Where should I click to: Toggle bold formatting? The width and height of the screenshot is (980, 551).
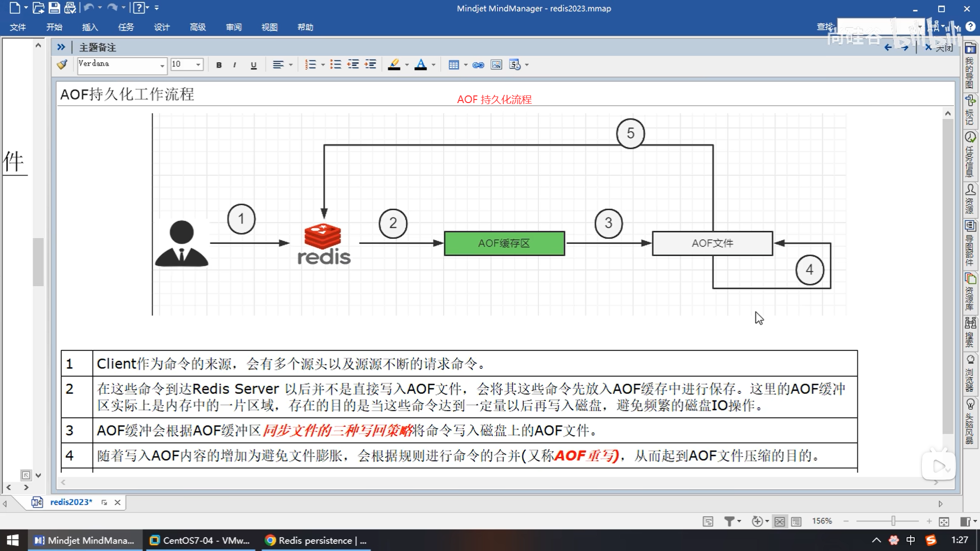pyautogui.click(x=219, y=65)
